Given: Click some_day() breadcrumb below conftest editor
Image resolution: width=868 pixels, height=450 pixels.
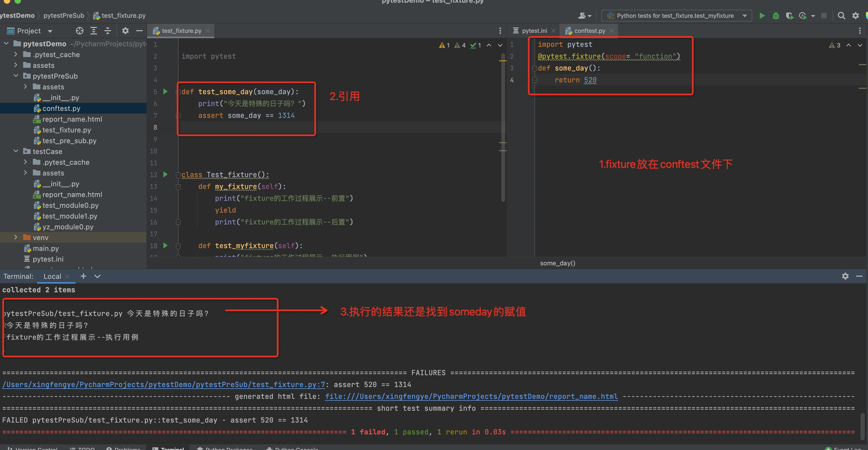Looking at the screenshot, I should [x=557, y=263].
